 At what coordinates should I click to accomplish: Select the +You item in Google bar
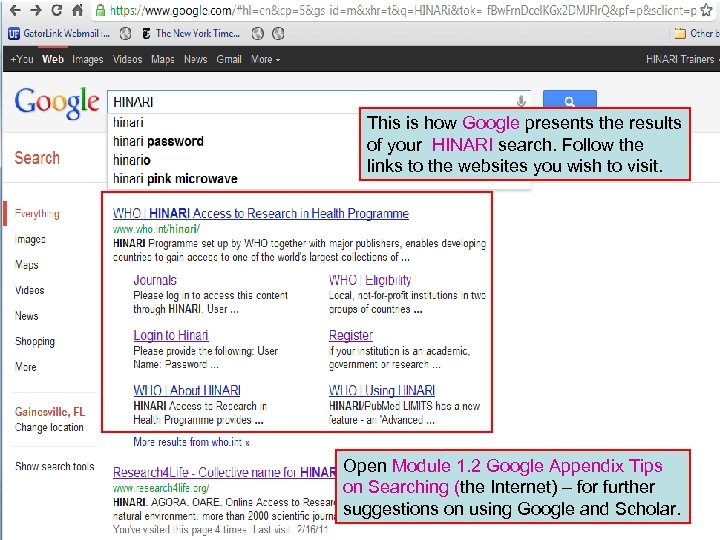[22, 59]
